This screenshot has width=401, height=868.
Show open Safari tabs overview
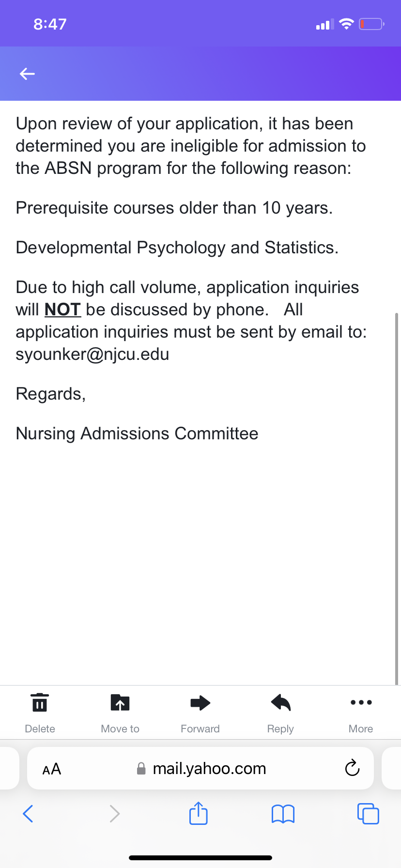pyautogui.click(x=368, y=813)
